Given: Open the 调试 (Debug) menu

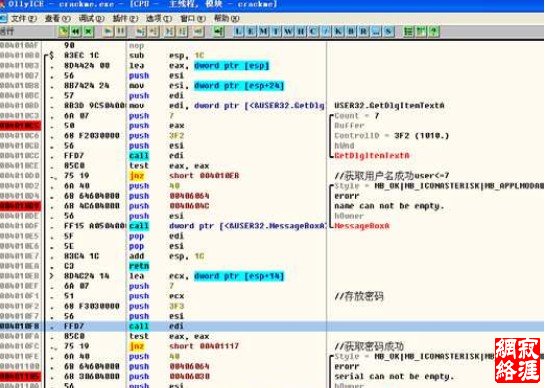Looking at the screenshot, I should point(91,18).
